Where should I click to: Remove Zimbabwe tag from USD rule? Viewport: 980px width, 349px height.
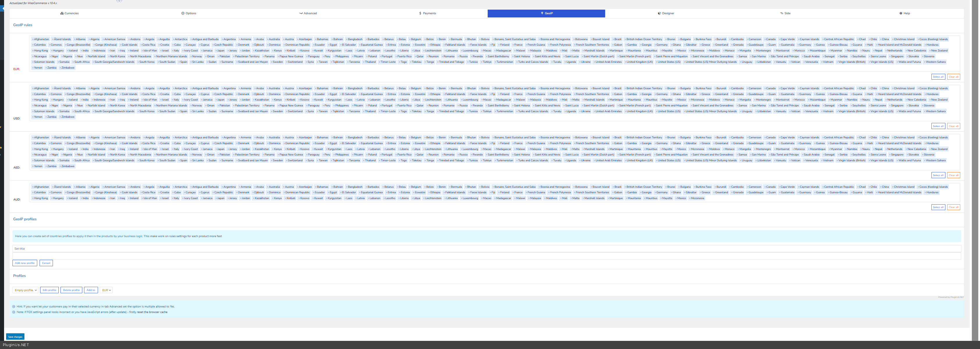click(60, 117)
